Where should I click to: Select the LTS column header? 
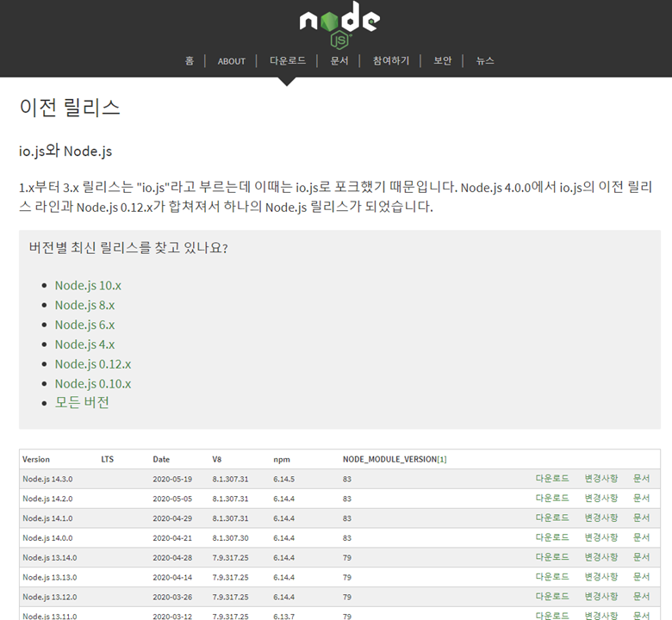pyautogui.click(x=107, y=459)
